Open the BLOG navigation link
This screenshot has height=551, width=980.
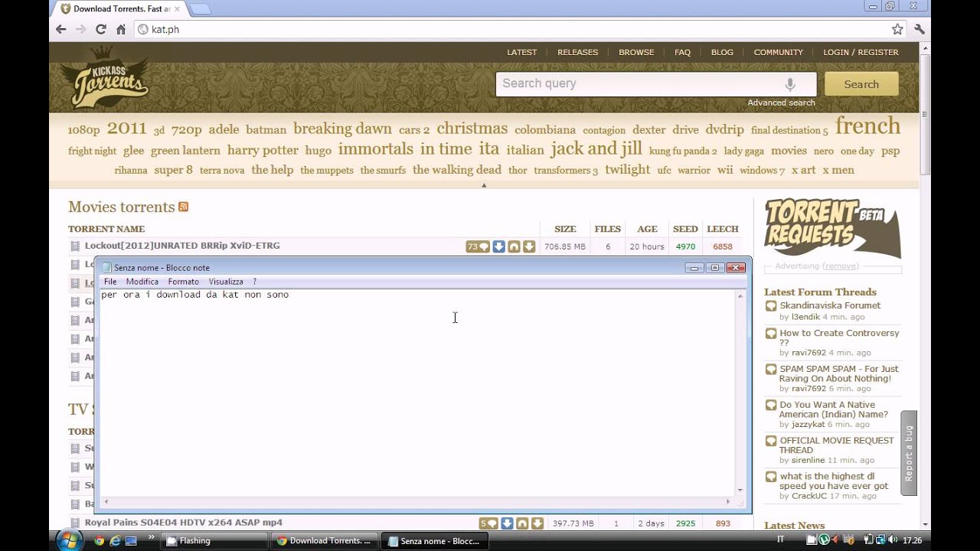(x=722, y=52)
